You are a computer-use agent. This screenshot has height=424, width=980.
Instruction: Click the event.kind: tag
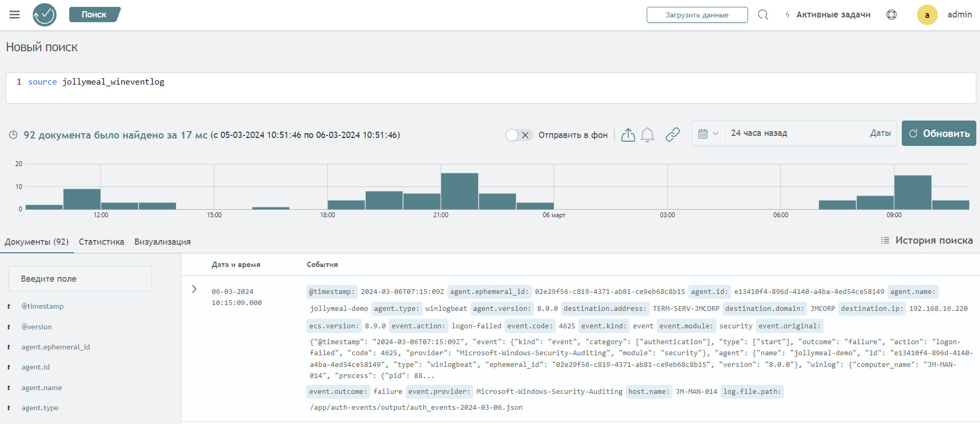tap(604, 326)
